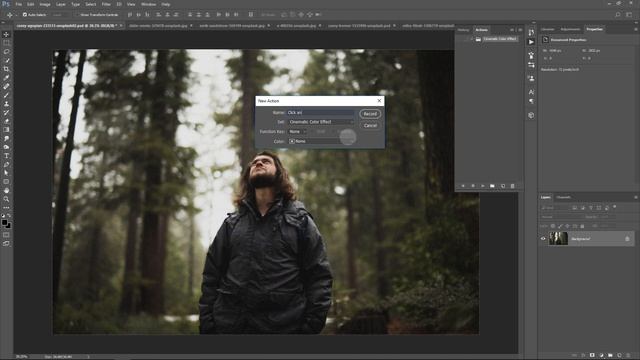The width and height of the screenshot is (640, 360).
Task: Select the Hand tool
Action: tap(6, 191)
